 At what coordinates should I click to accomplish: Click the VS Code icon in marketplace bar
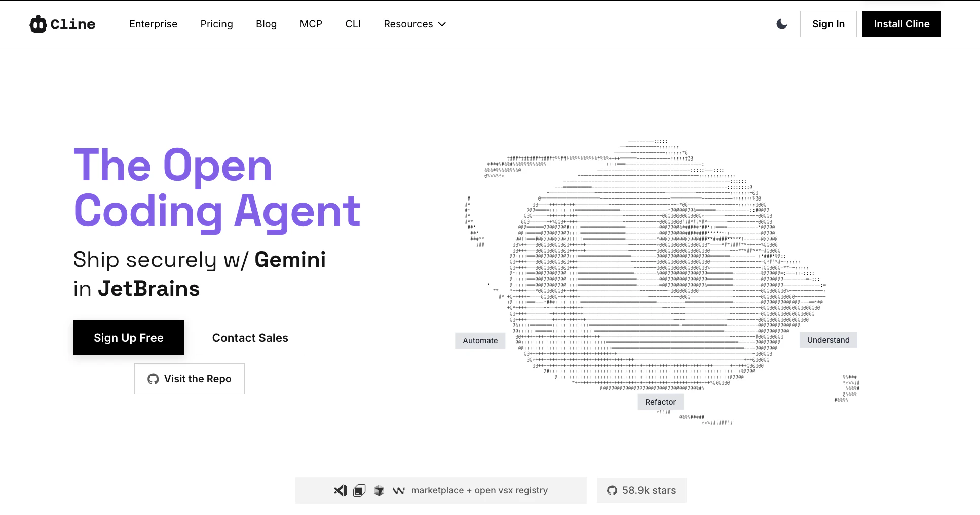coord(340,490)
